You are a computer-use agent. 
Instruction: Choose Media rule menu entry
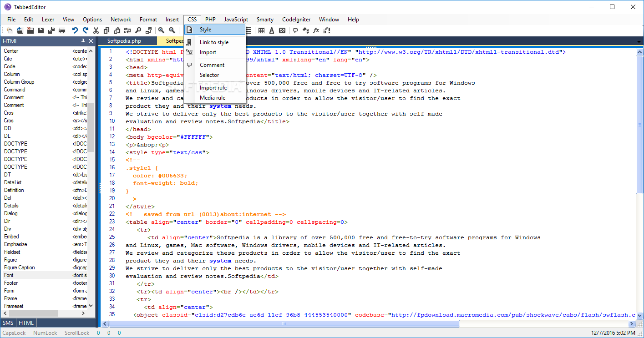click(x=215, y=98)
